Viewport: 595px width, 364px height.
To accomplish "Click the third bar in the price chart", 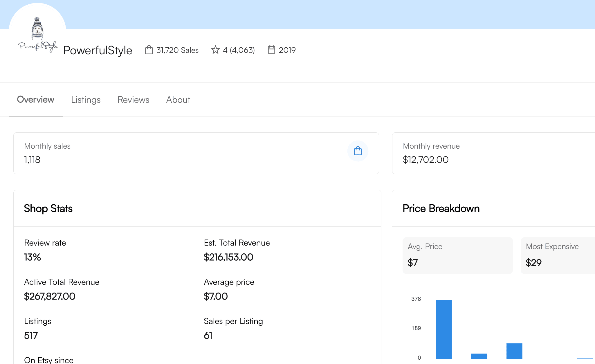I will coord(514,351).
